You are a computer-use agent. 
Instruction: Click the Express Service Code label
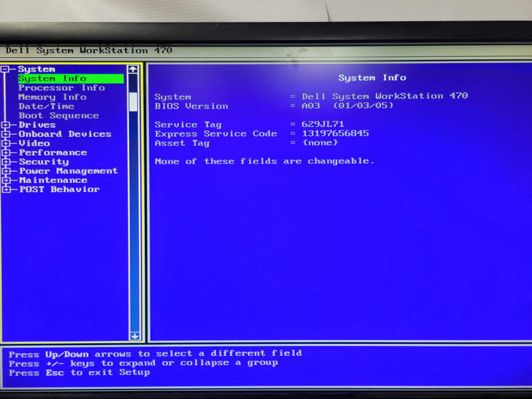click(x=215, y=134)
